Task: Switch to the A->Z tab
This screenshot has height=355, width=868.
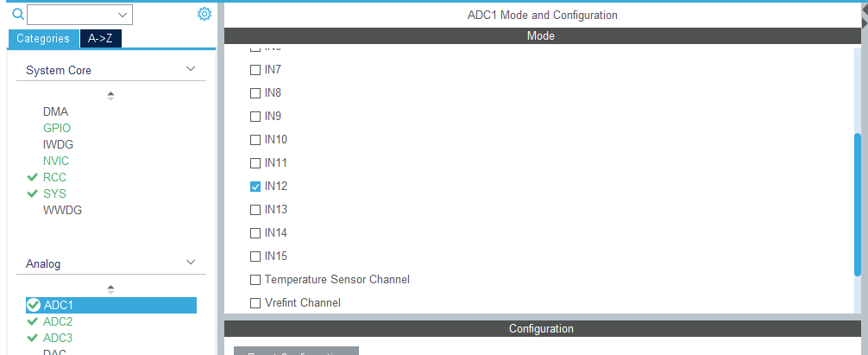Action: pos(100,38)
